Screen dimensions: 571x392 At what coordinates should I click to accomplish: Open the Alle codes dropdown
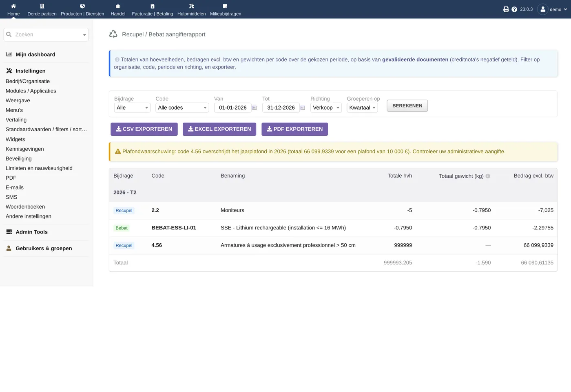tap(182, 108)
